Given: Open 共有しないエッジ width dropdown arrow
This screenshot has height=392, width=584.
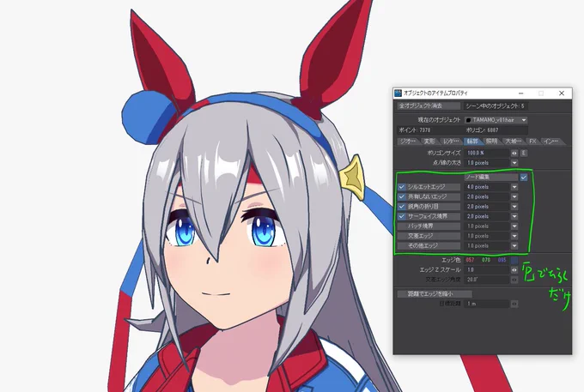Looking at the screenshot, I should point(514,196).
